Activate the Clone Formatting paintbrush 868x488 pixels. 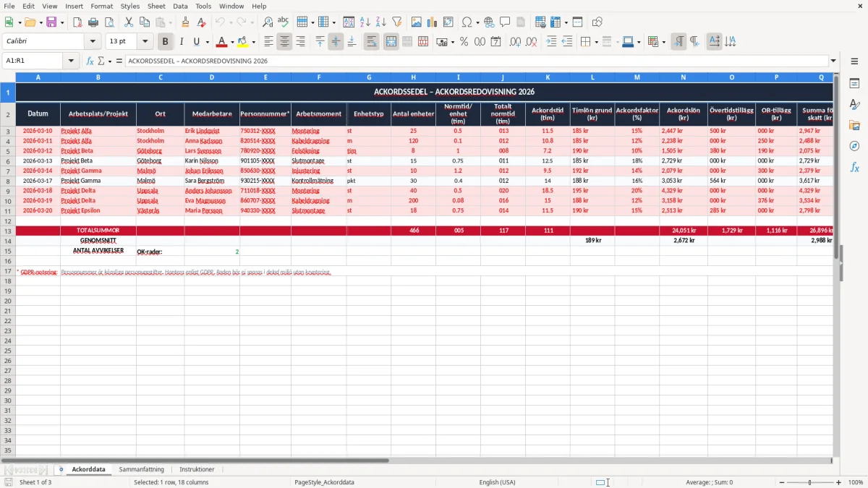click(x=186, y=22)
